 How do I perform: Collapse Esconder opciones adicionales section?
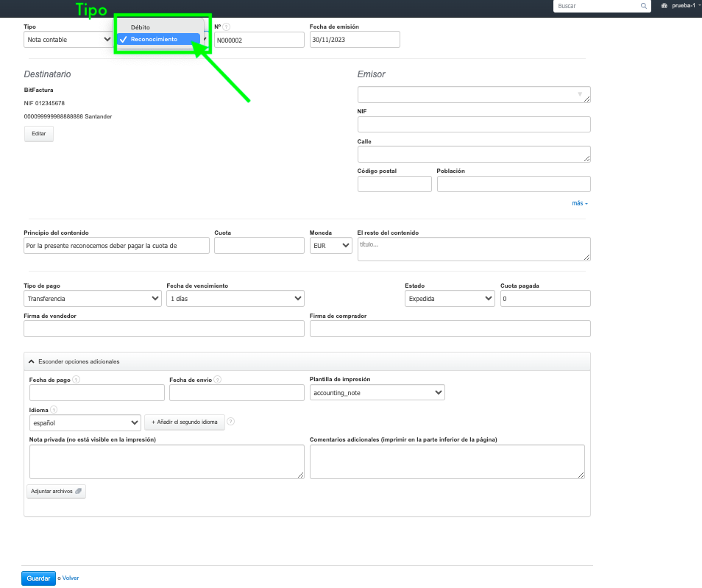[74, 361]
